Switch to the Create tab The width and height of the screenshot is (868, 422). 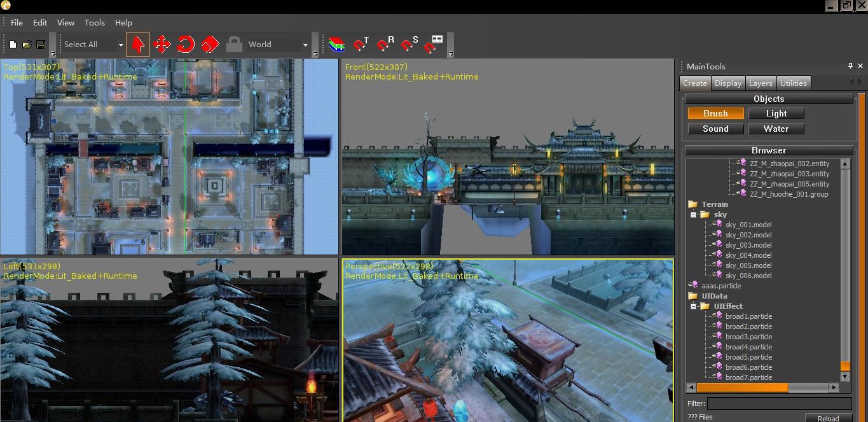(x=695, y=83)
